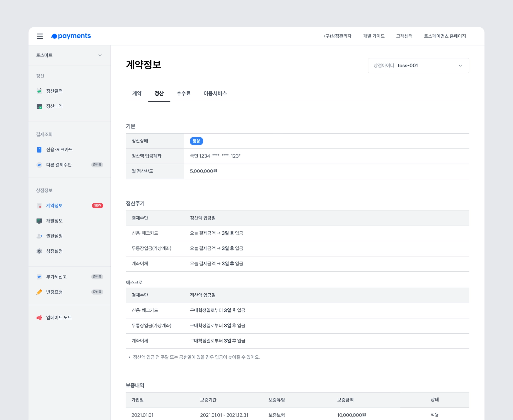Viewport: 513px width, 420px height.
Task: Open 정산달력 calendar icon in sidebar
Action: [x=39, y=91]
